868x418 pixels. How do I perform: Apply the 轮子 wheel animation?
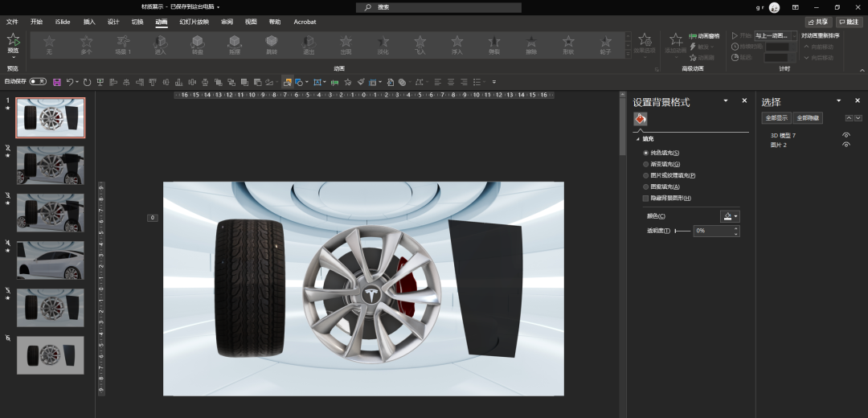[605, 43]
